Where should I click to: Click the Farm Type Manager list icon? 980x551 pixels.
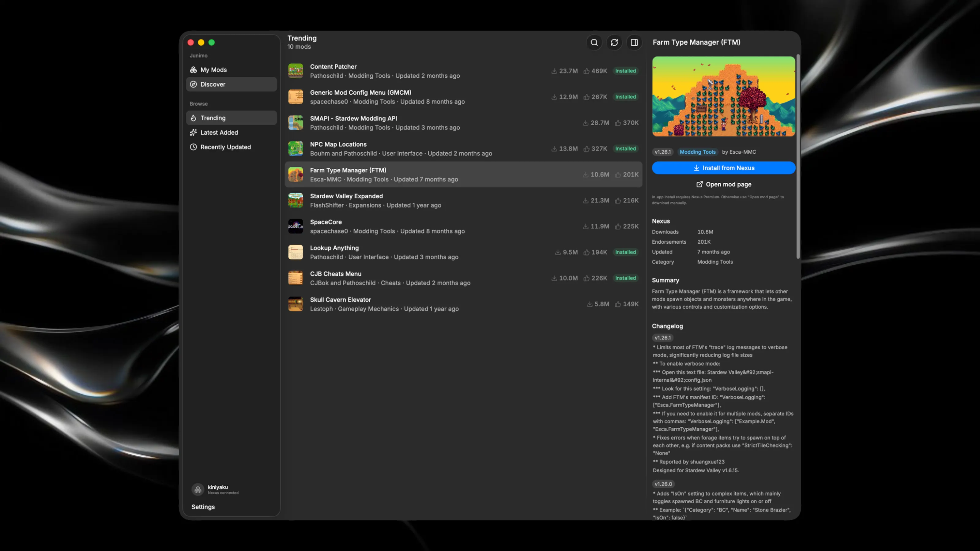click(x=296, y=174)
